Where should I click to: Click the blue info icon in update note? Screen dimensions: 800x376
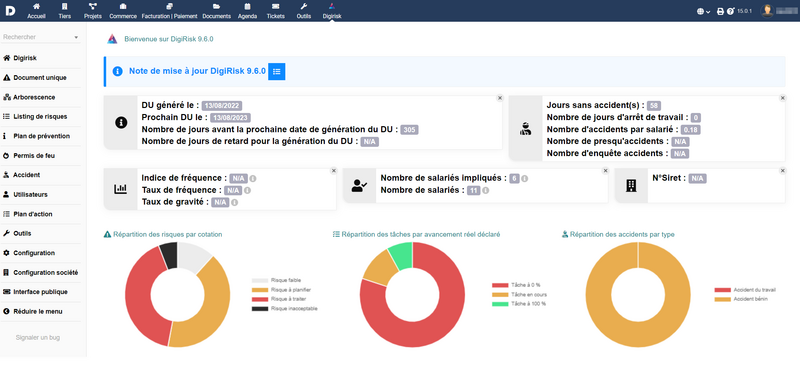[117, 71]
